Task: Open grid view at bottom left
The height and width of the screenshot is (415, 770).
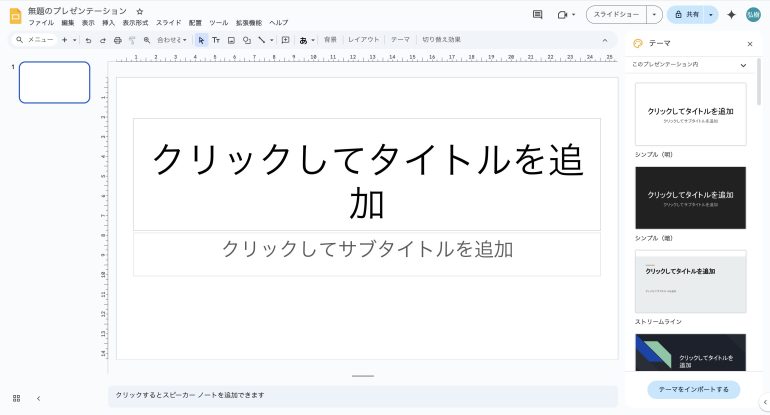Action: click(x=16, y=398)
